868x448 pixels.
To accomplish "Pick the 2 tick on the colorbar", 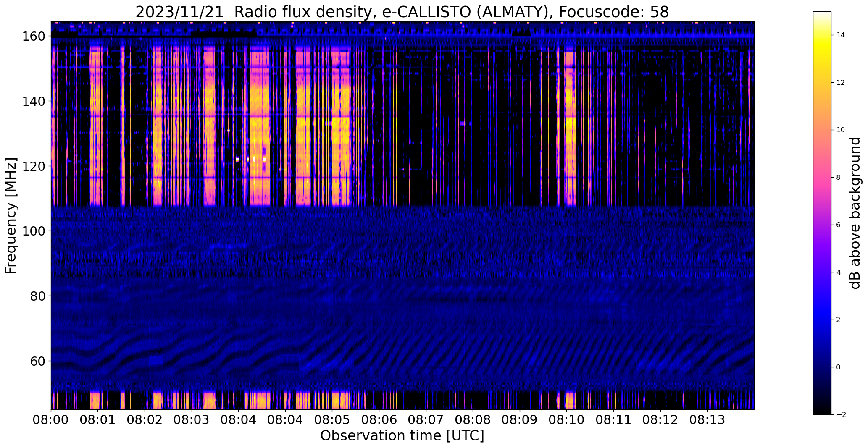I will coord(839,320).
